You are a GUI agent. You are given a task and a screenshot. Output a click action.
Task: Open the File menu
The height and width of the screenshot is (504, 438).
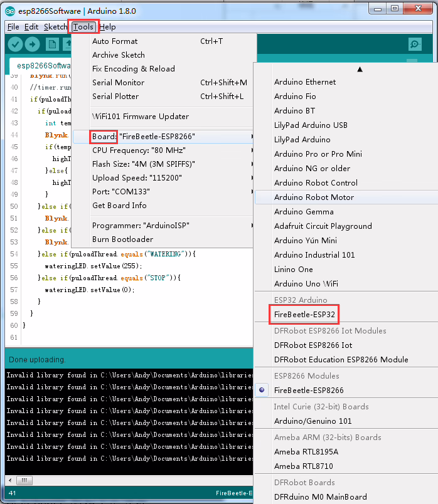point(13,27)
